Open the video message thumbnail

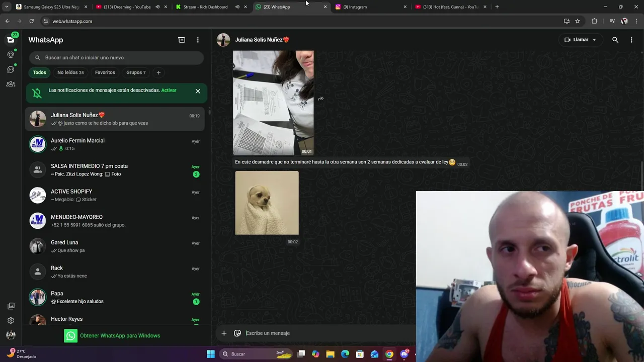pyautogui.click(x=273, y=103)
